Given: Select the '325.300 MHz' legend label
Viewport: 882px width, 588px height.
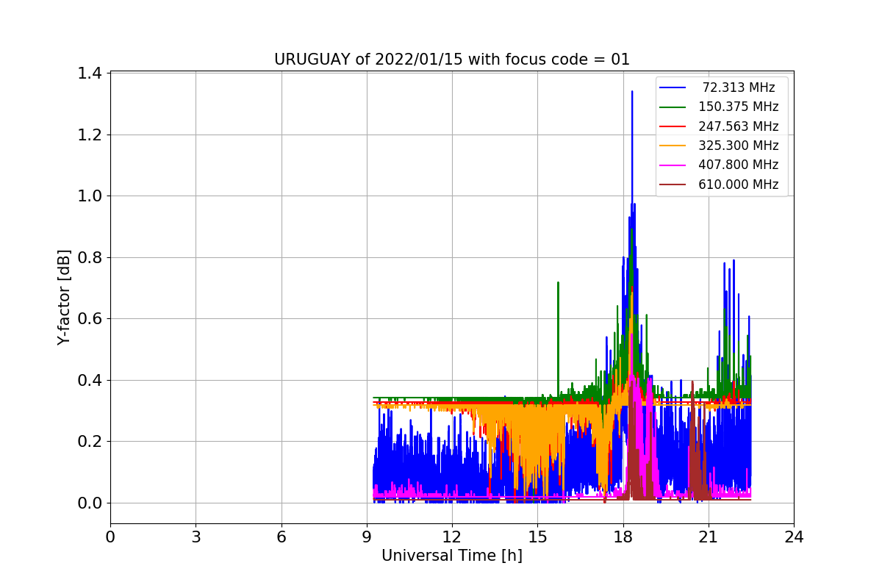Looking at the screenshot, I should click(x=739, y=146).
